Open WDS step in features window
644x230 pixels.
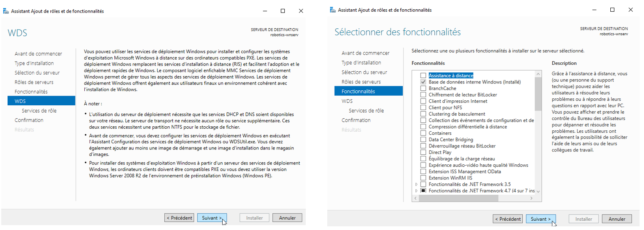pyautogui.click(x=347, y=101)
